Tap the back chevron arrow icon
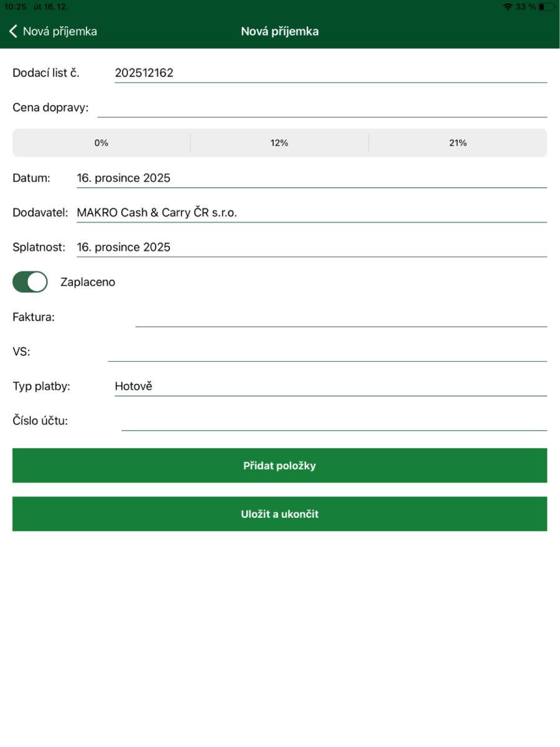The height and width of the screenshot is (747, 560). [13, 31]
